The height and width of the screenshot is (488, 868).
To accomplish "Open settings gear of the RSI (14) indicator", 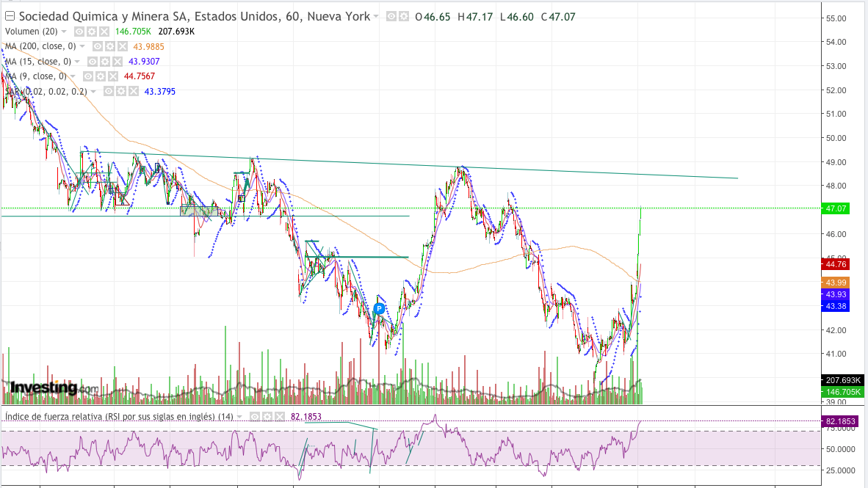I will 267,417.
